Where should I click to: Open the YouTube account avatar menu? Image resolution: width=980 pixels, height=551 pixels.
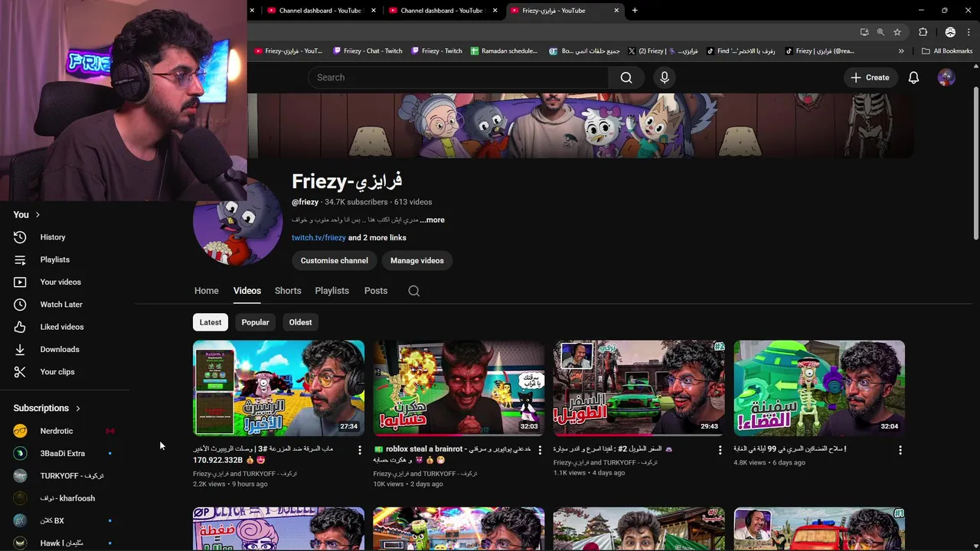pyautogui.click(x=946, y=77)
